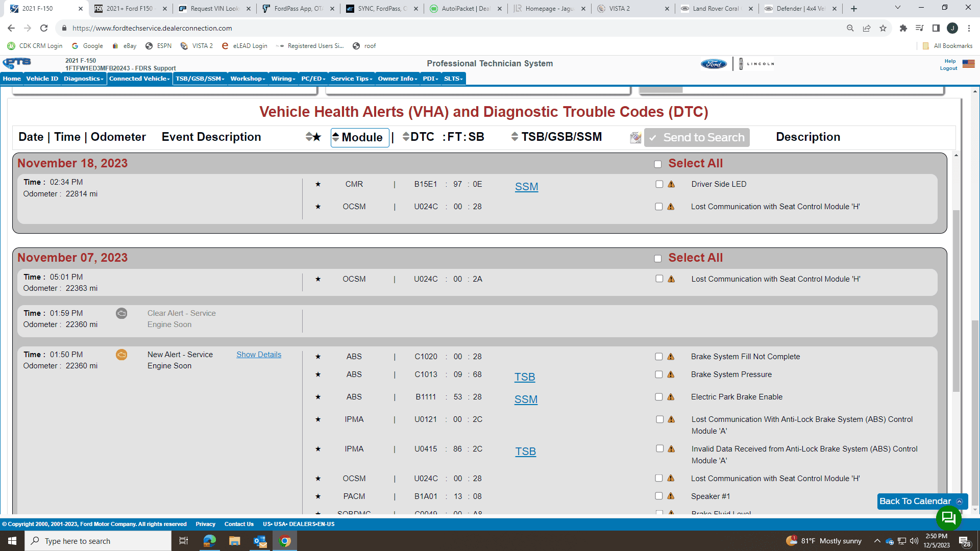Click the Back To Calendar button
This screenshot has height=551, width=980.
click(916, 502)
